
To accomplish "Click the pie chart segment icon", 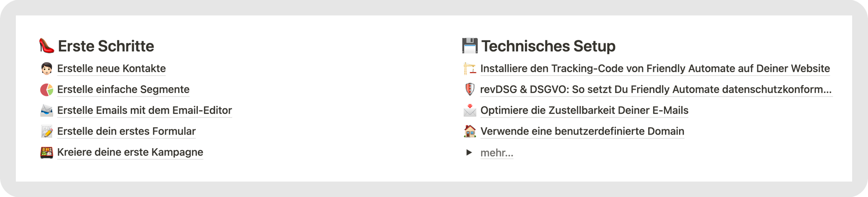I will tap(46, 89).
